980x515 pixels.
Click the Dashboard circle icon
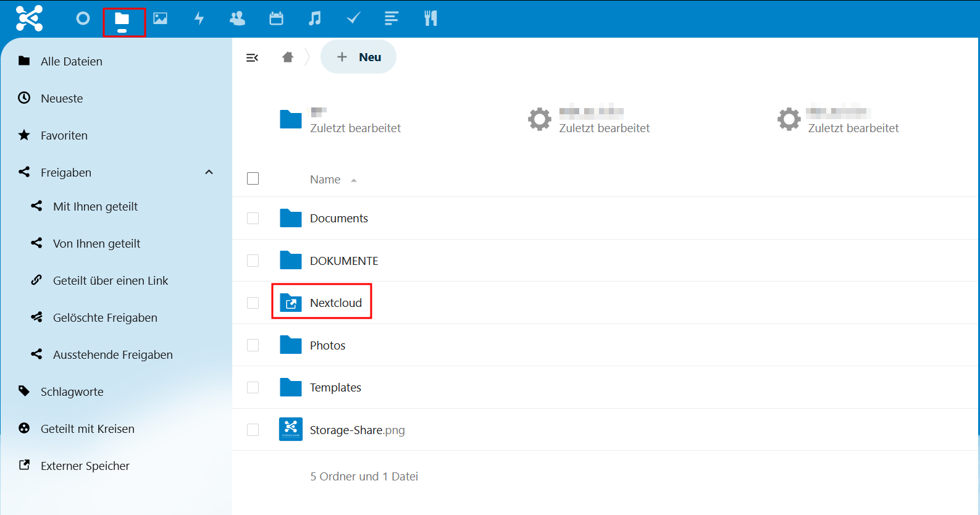[x=83, y=19]
